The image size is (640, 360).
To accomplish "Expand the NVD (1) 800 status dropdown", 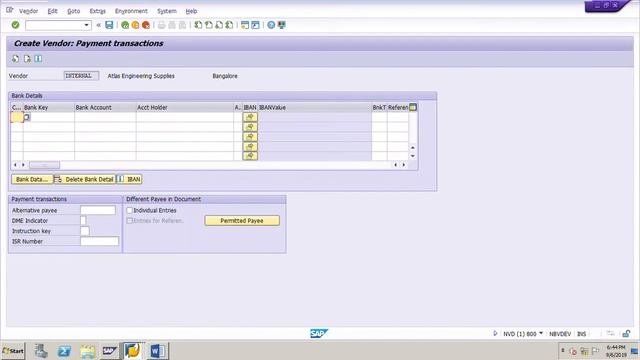I will (541, 333).
